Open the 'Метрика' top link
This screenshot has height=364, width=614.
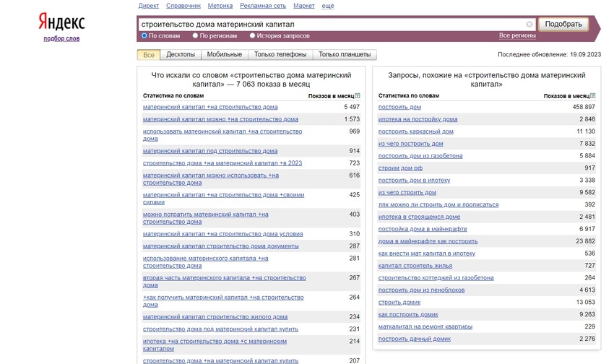coord(220,6)
